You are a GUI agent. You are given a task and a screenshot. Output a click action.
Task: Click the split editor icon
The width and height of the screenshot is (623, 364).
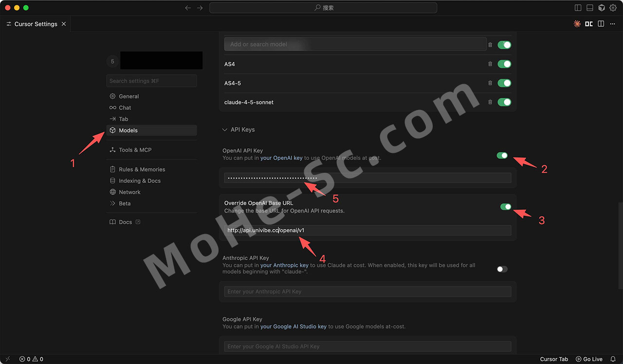pyautogui.click(x=601, y=24)
